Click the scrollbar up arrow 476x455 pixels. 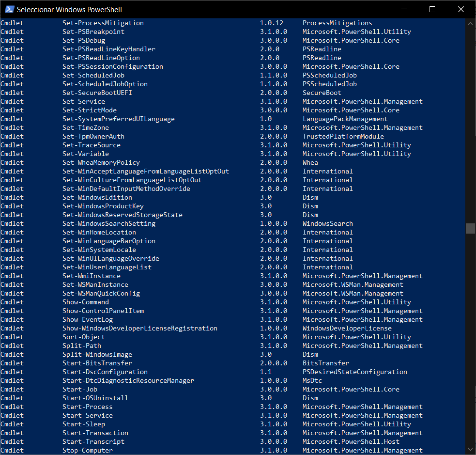(x=470, y=23)
